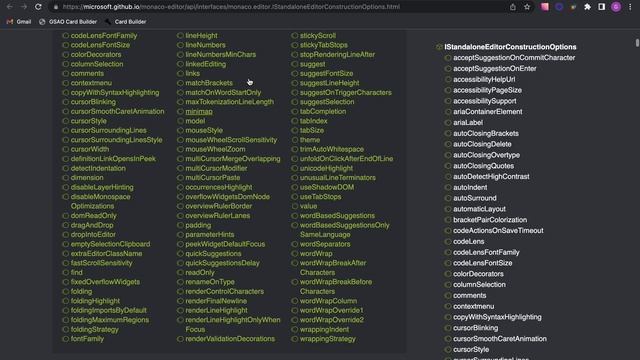The width and height of the screenshot is (640, 360).
Task: Open the emptySelectionClipboard property
Action: click(x=110, y=244)
